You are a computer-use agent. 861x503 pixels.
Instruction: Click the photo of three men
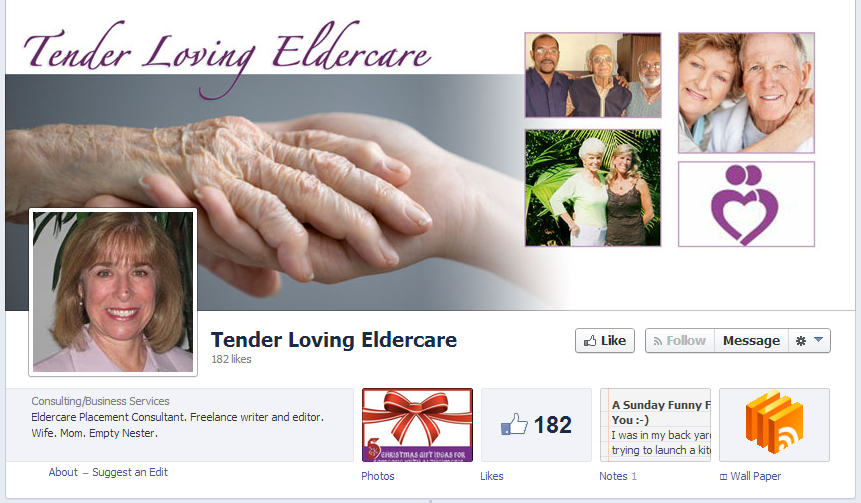pyautogui.click(x=593, y=75)
